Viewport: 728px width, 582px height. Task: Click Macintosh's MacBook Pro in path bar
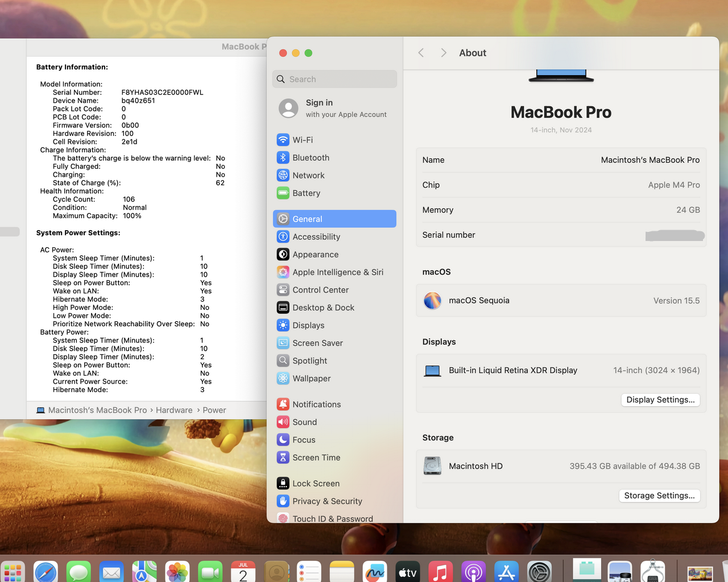(92, 410)
